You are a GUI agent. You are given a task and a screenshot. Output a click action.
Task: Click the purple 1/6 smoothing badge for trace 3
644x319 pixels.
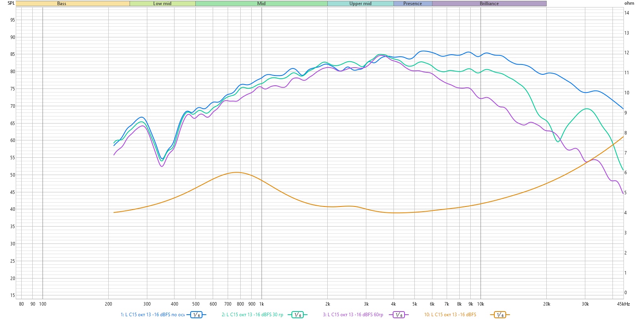399,315
